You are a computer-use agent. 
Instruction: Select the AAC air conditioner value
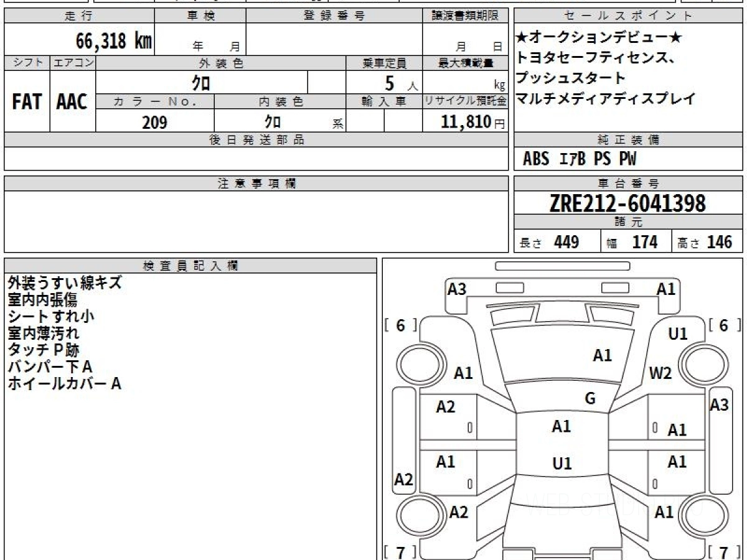pos(73,102)
